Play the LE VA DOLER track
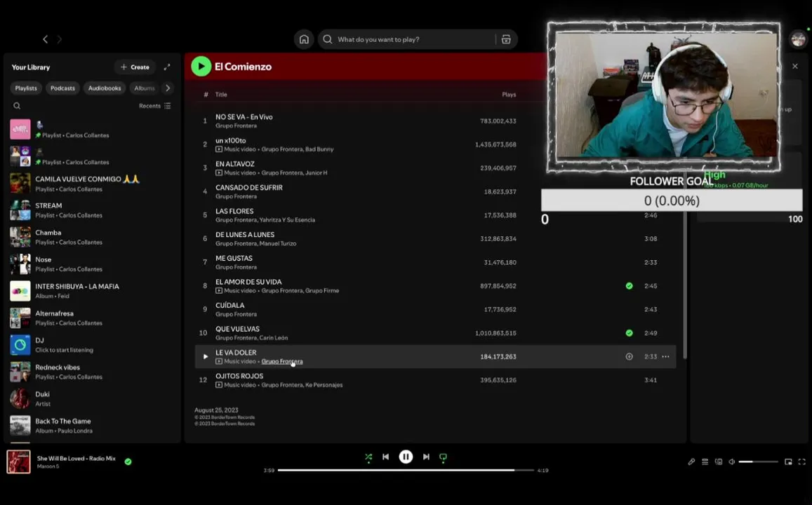This screenshot has width=812, height=505. tap(205, 356)
